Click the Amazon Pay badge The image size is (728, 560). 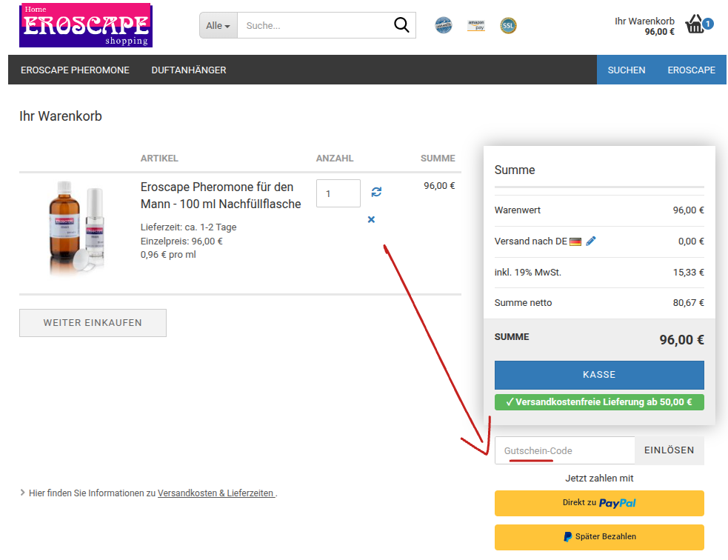(476, 25)
